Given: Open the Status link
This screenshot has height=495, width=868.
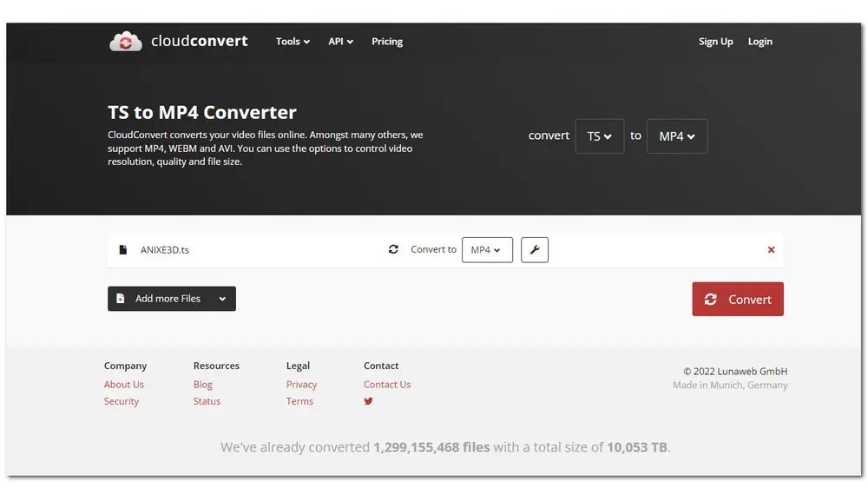Looking at the screenshot, I should pos(207,401).
